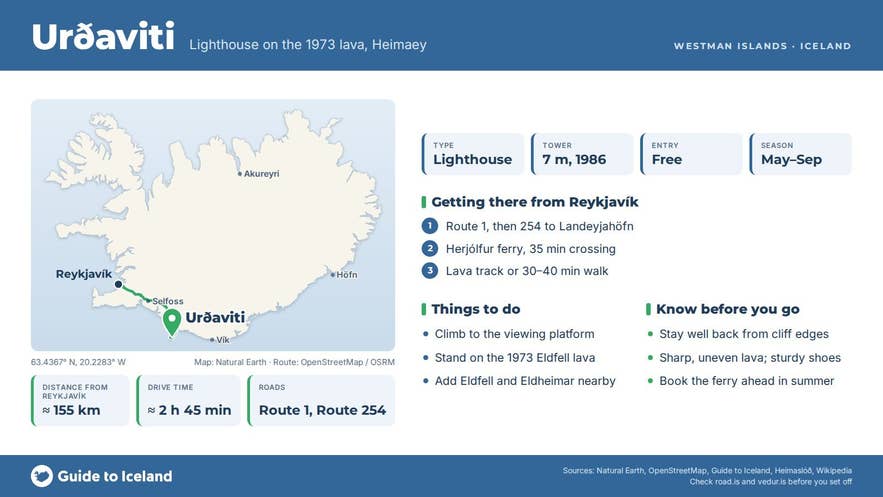The image size is (883, 497).
Task: Click 'Sharp, uneven lava; sturdy shoes'
Action: (750, 357)
